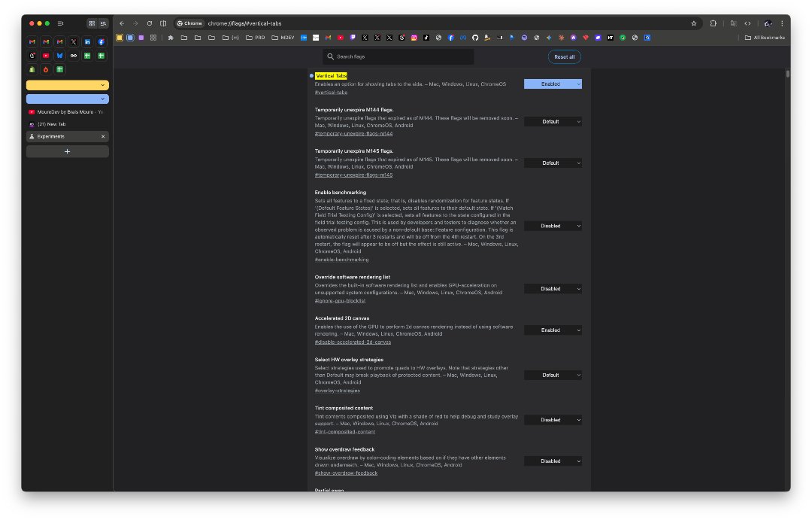
Task: Open Accelerated 2D canvas dropdown
Action: pos(553,330)
